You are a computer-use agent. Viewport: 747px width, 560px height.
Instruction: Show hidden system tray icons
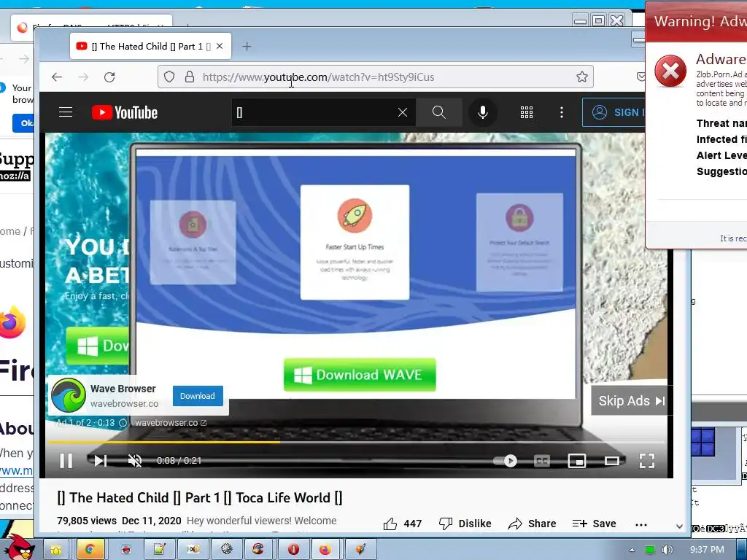pyautogui.click(x=632, y=550)
